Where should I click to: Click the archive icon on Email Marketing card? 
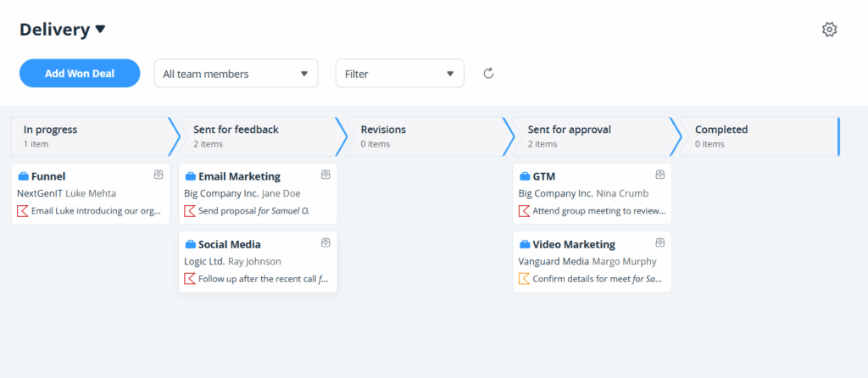[x=326, y=175]
